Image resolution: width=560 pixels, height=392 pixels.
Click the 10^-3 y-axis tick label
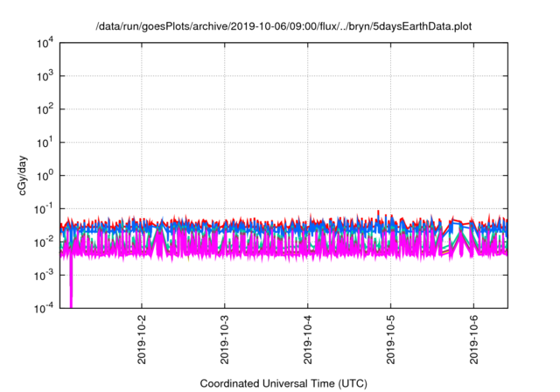coord(43,275)
